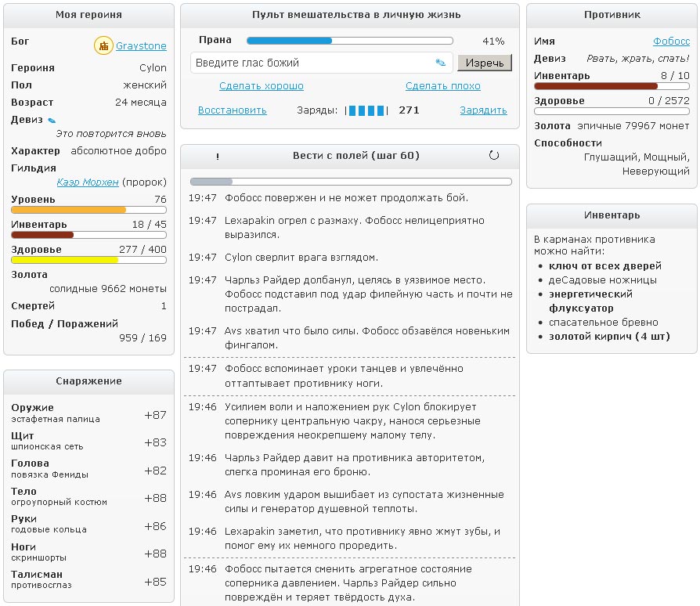Click the exclamation mark in the news header
The height and width of the screenshot is (606, 700).
coord(218,157)
